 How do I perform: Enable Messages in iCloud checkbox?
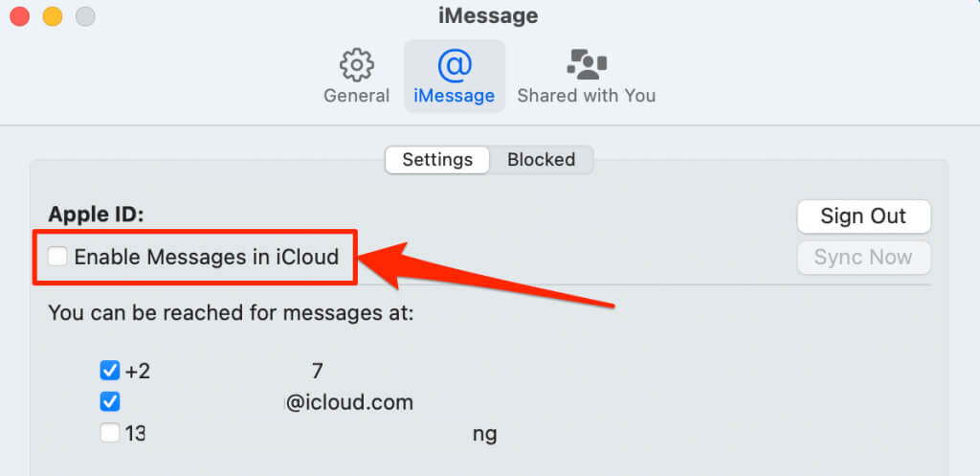[x=57, y=256]
